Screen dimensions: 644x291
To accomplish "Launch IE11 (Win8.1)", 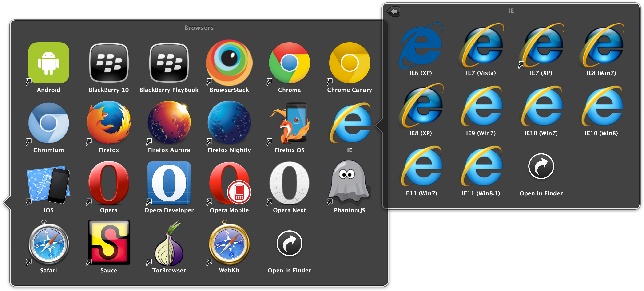I will click(481, 166).
